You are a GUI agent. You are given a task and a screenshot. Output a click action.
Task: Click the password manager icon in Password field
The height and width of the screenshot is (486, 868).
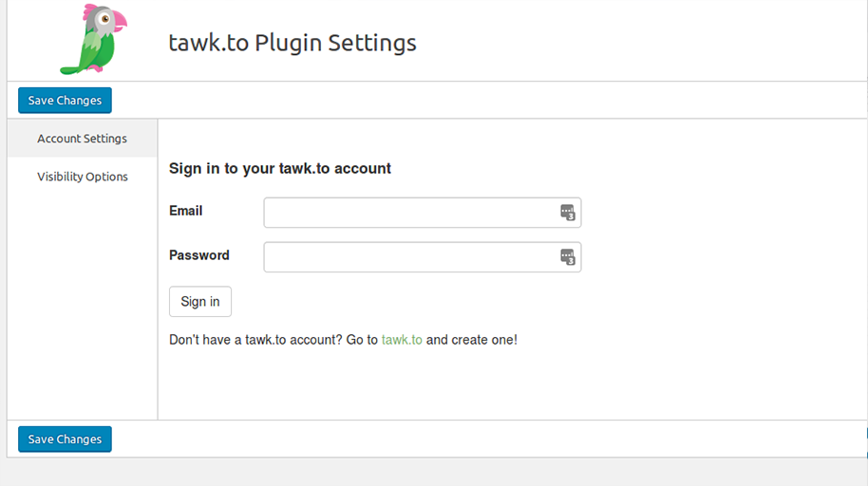pos(567,257)
